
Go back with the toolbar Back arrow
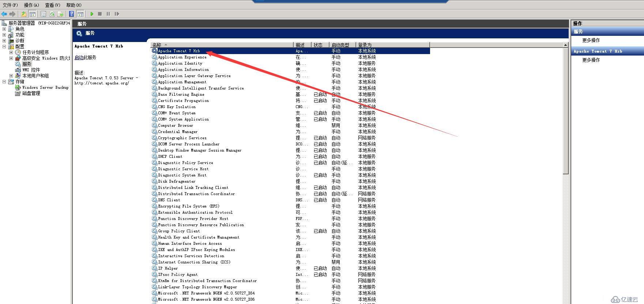tap(4, 14)
